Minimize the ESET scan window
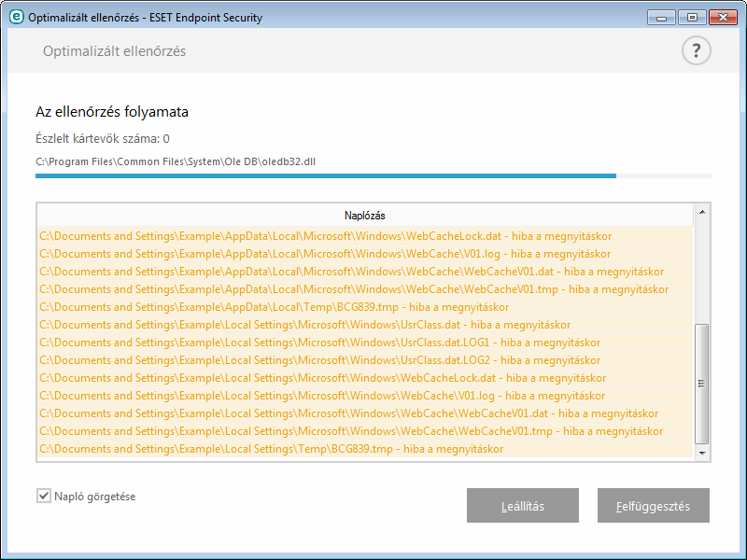The image size is (747, 560). point(661,18)
